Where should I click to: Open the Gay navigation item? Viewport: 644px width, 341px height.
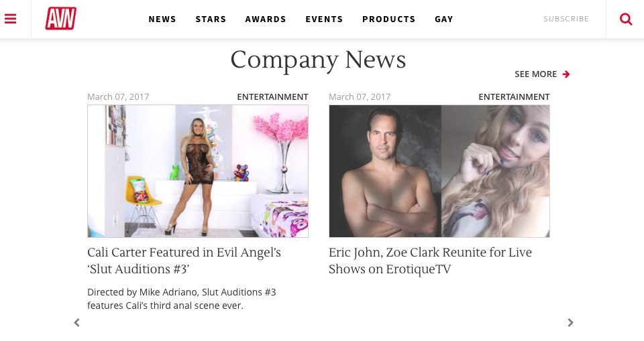click(x=444, y=19)
